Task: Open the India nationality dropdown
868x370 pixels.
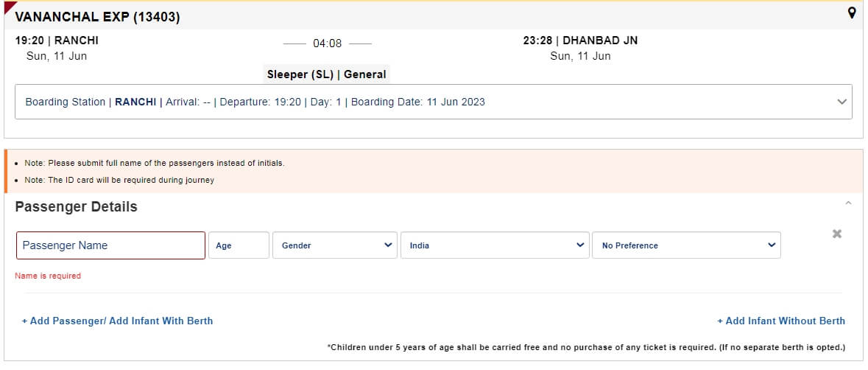Action: tap(495, 245)
